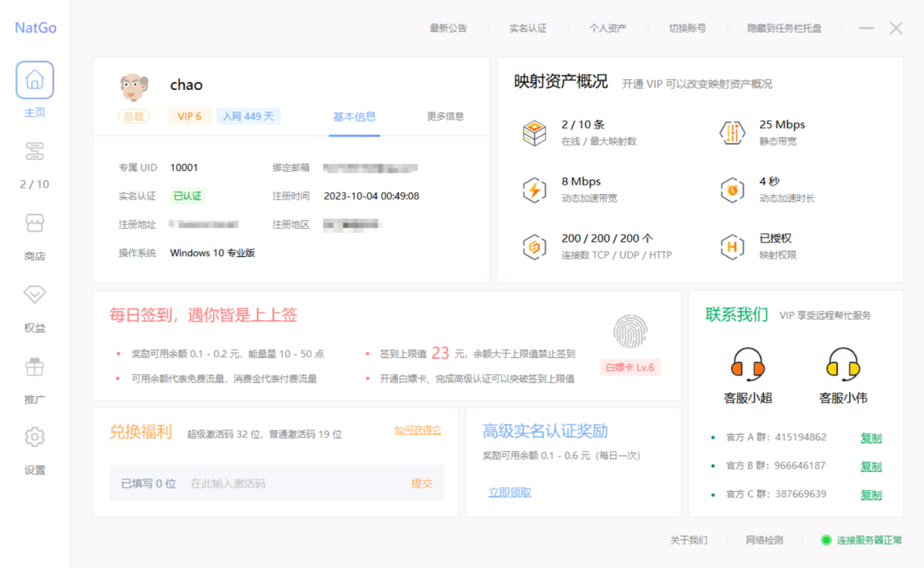Open 网络检测 at the bottom
Viewport: 924px width, 568px height.
click(x=764, y=540)
